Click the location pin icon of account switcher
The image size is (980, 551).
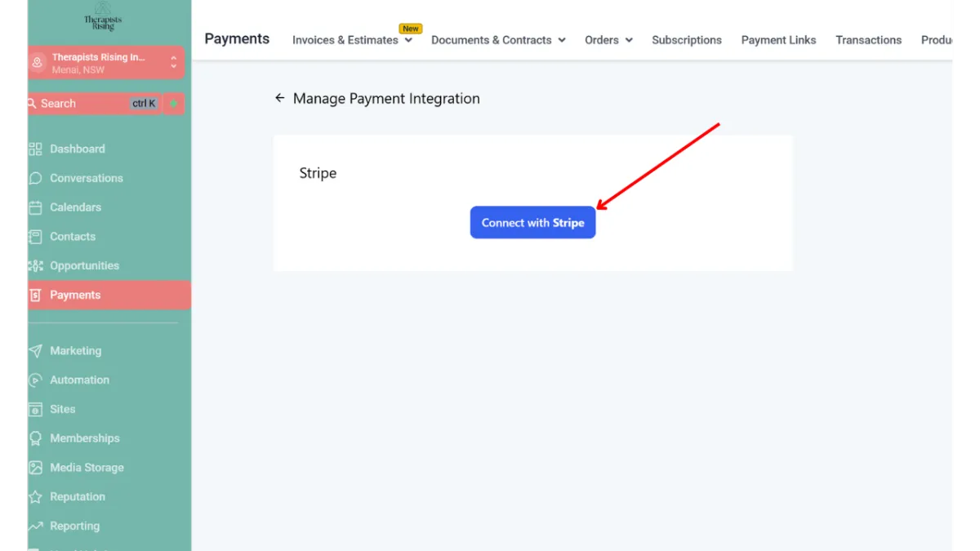38,63
